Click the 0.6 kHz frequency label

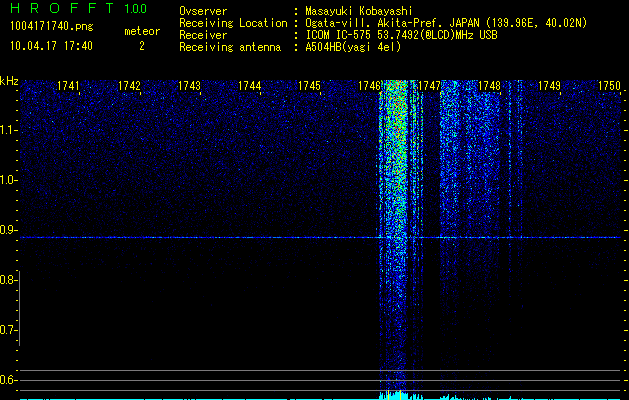[8, 380]
